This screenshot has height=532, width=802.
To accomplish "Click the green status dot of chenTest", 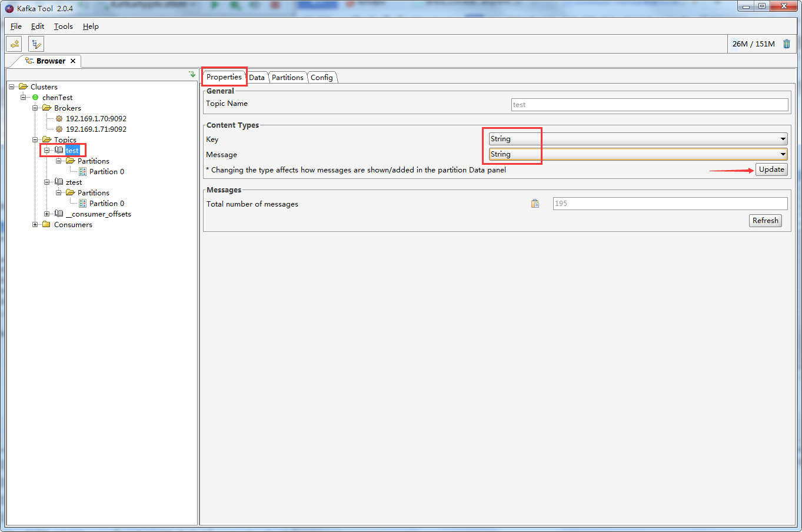I will (x=35, y=98).
